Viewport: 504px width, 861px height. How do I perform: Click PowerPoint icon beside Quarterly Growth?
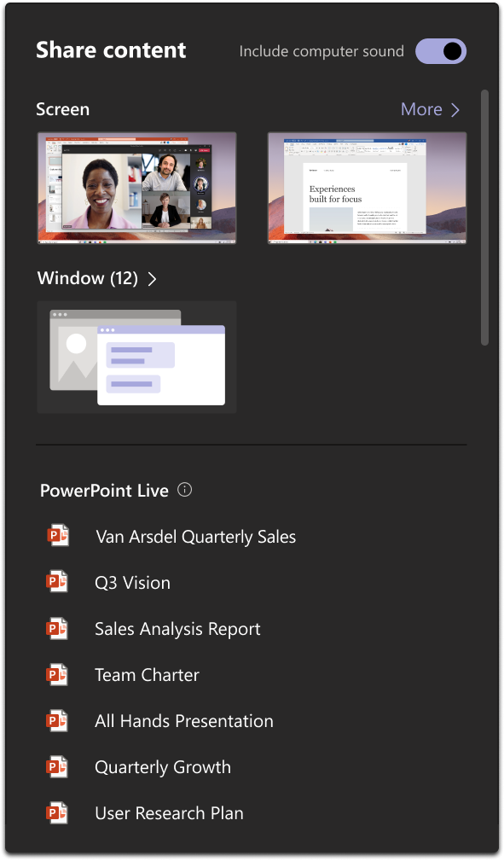pyautogui.click(x=58, y=766)
